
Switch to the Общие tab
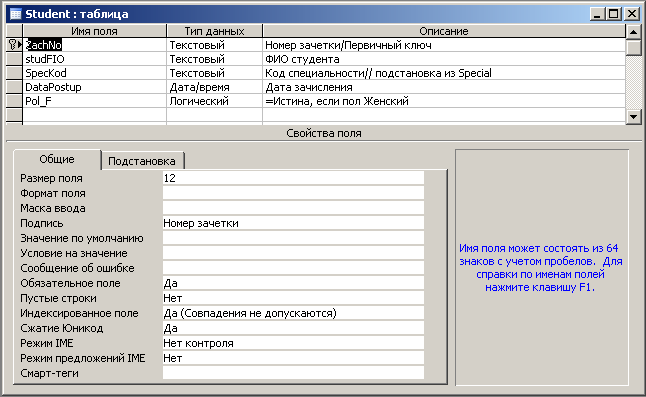point(57,159)
